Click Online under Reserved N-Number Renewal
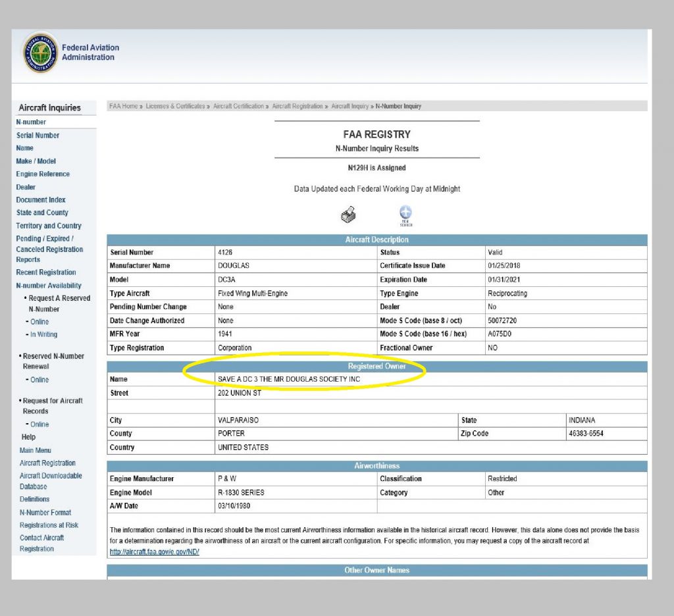This screenshot has height=616, width=674. [39, 380]
